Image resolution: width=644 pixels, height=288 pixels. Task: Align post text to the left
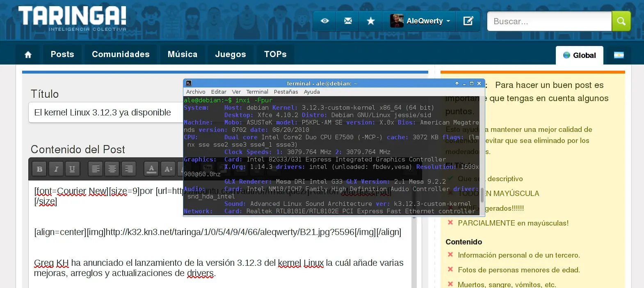coord(96,169)
